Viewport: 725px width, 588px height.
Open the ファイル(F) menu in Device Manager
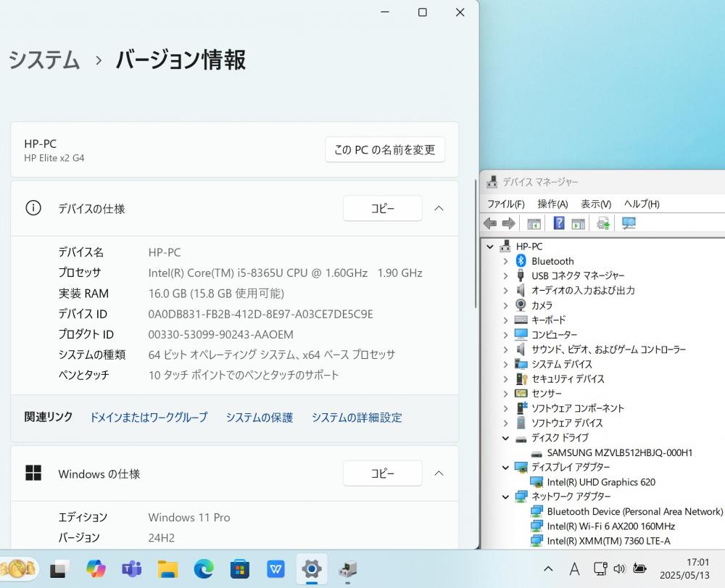506,204
